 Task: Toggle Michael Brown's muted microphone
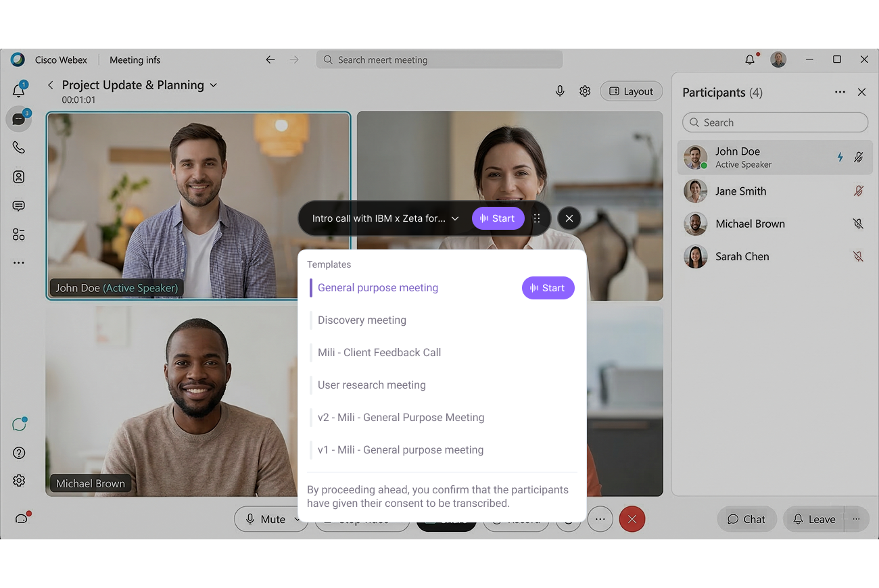pos(859,224)
